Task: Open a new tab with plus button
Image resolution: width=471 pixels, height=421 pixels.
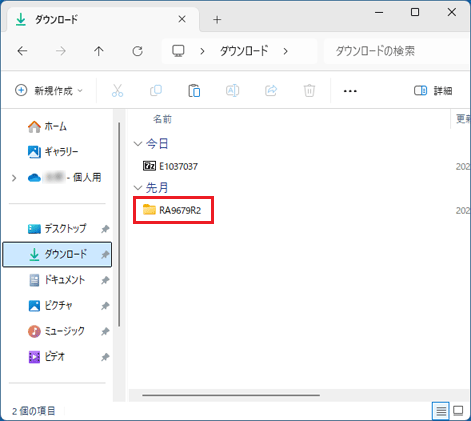Action: [217, 20]
